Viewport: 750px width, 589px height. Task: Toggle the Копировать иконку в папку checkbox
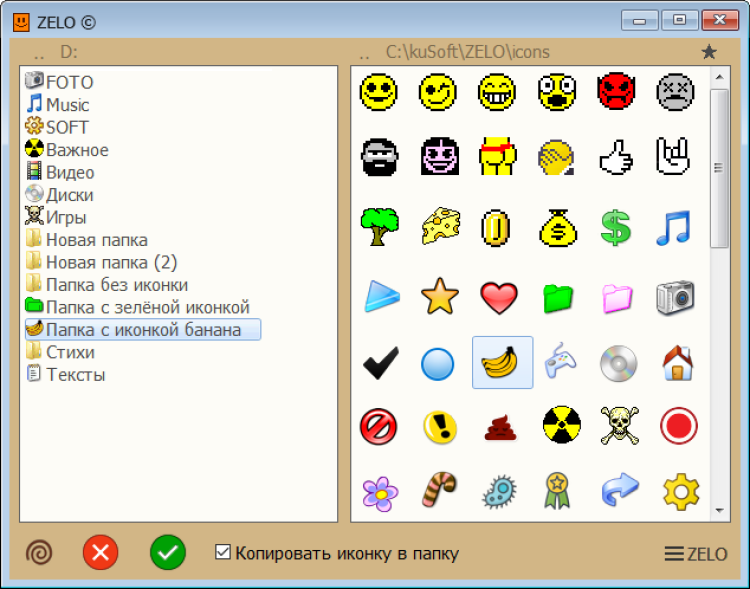point(223,552)
